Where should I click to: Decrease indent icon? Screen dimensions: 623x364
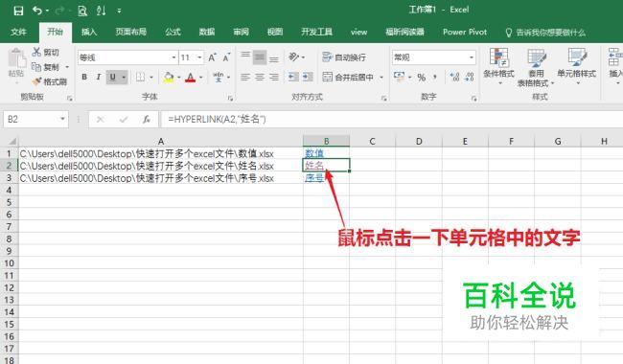click(x=293, y=77)
